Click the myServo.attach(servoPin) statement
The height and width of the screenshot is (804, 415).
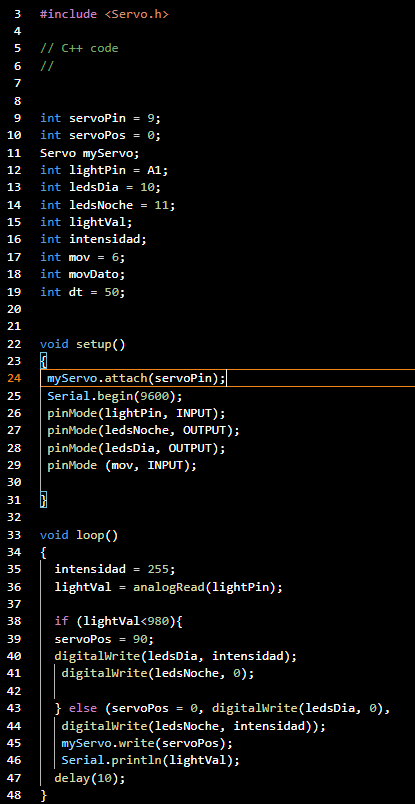136,378
